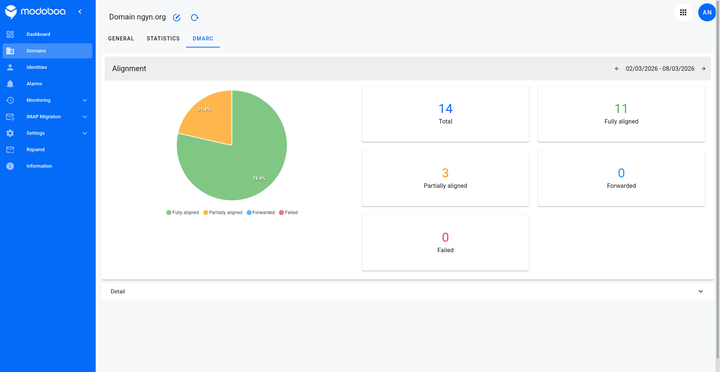The image size is (720, 372).
Task: Click the date range 02/03/2026 - 08/03/2026
Action: click(660, 69)
